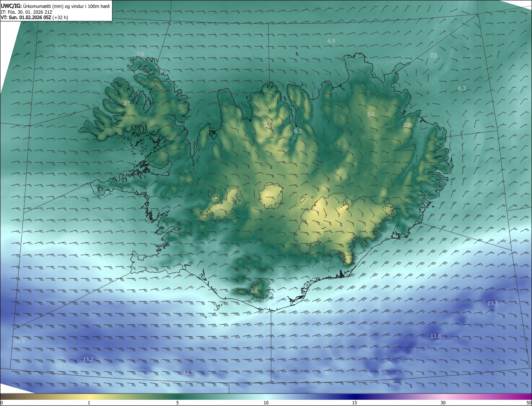The height and width of the screenshot is (406, 532).
Task: Click the 12.5 value label on the map
Action: [x=188, y=372]
